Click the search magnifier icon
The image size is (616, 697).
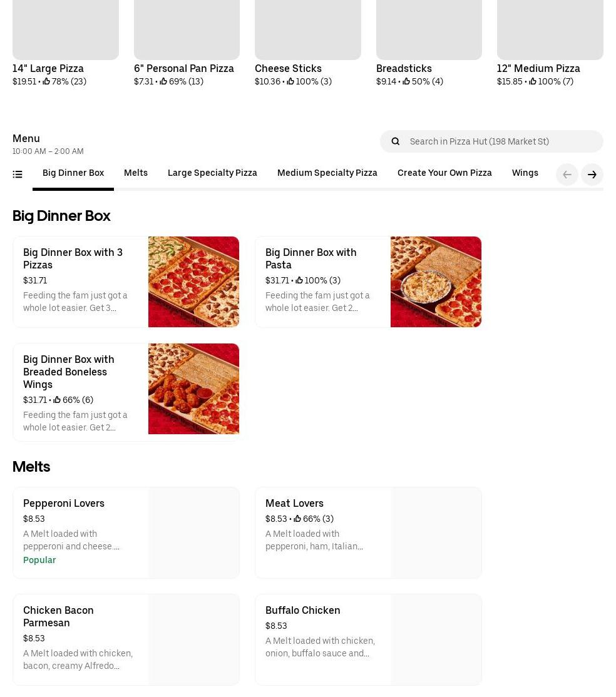click(x=395, y=141)
